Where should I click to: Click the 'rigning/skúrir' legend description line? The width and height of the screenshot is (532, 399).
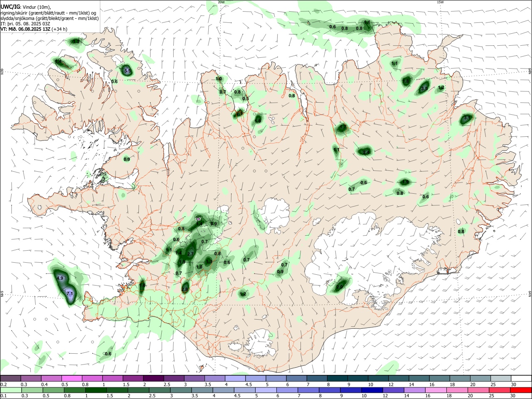(x=48, y=13)
